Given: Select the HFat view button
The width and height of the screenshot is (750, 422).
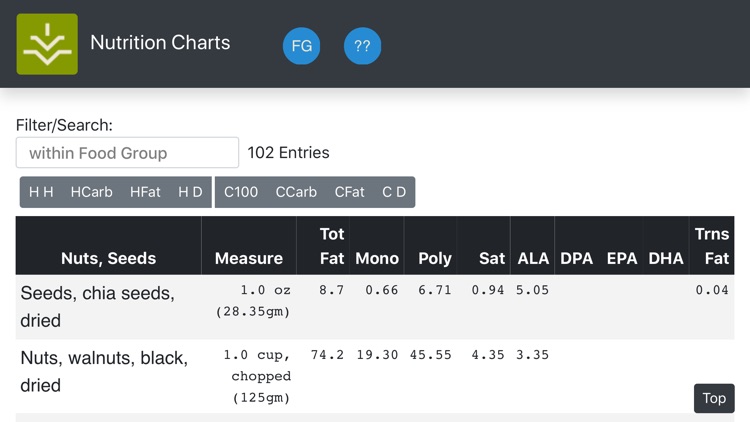Looking at the screenshot, I should point(145,192).
